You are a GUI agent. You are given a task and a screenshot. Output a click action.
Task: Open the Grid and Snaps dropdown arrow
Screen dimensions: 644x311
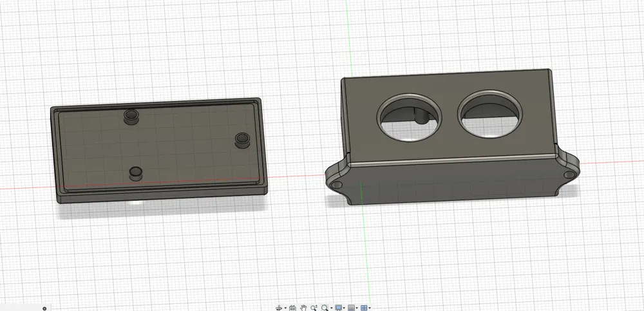coord(357,308)
